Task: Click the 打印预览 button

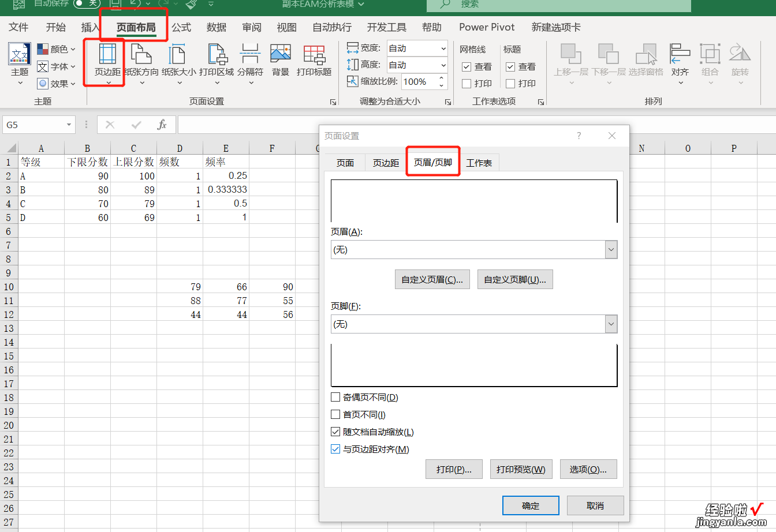Action: 521,469
